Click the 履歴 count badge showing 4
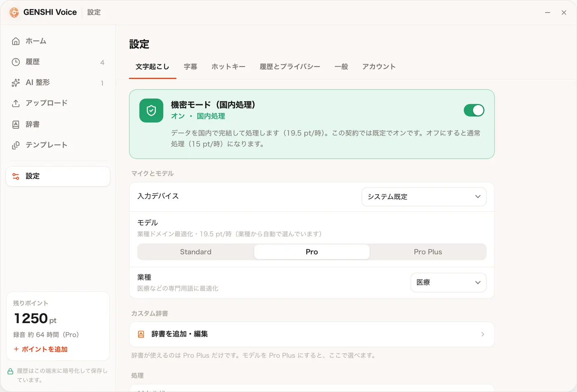Viewport: 577px width, 392px height. 102,62
